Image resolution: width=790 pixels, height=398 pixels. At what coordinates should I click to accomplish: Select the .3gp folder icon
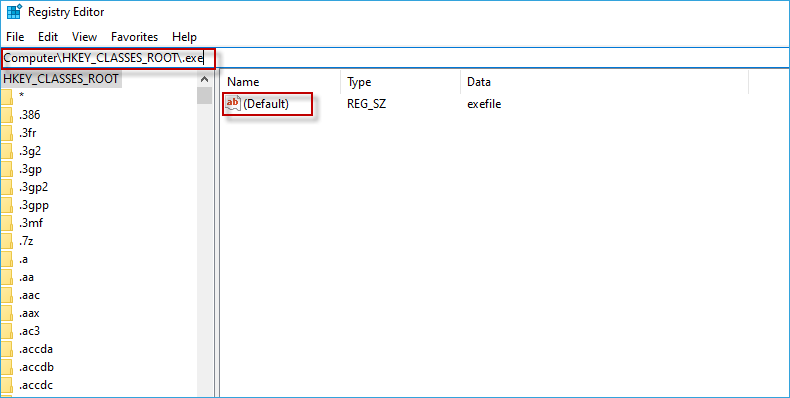point(6,169)
